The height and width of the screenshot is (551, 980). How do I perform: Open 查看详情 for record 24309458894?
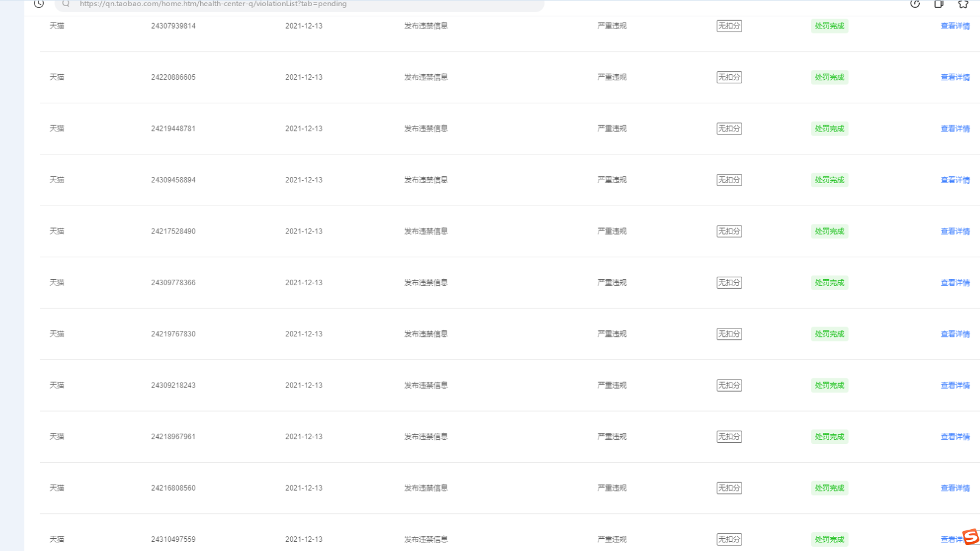click(955, 180)
